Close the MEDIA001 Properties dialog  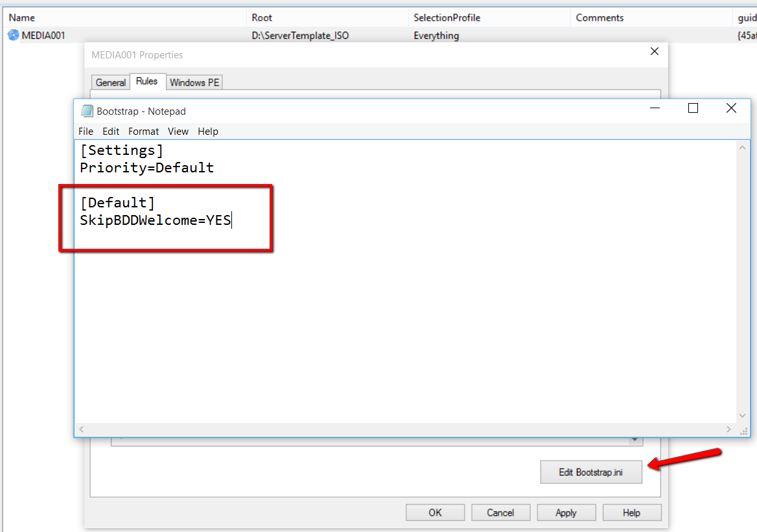(x=655, y=52)
